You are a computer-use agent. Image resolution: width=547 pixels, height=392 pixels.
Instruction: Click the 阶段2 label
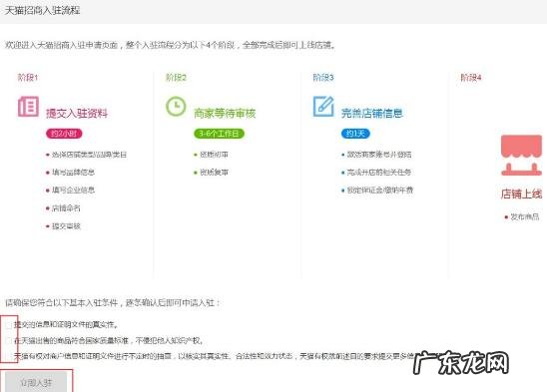(176, 78)
